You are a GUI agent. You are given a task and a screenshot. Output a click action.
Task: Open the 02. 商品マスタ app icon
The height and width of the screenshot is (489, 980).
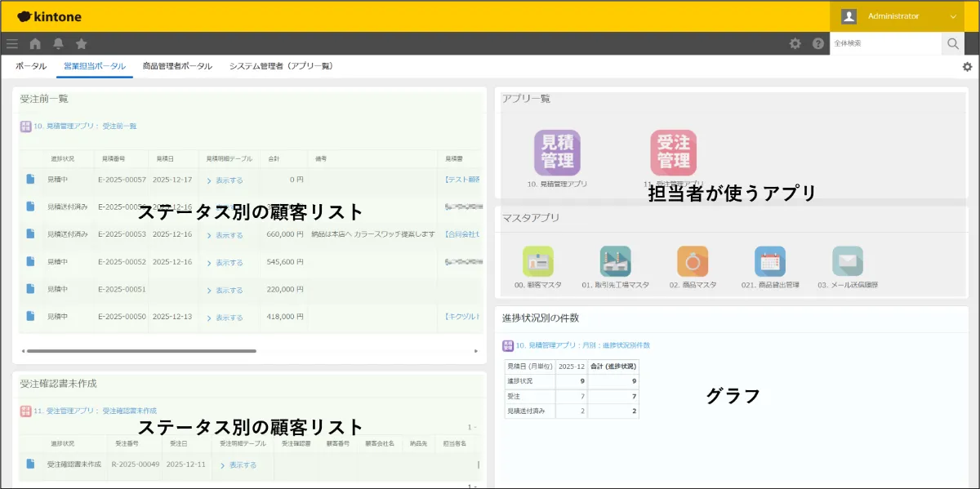click(x=693, y=261)
